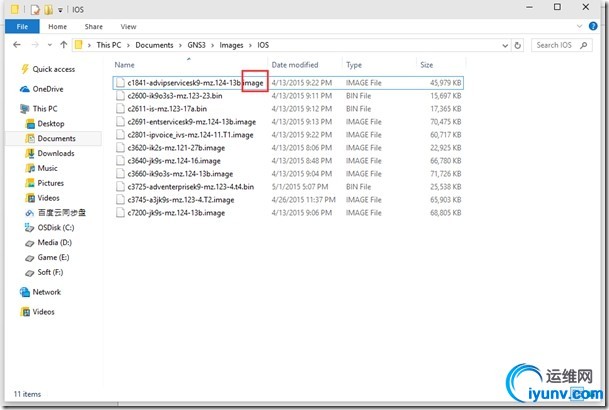Click the Forward navigation arrow
This screenshot has height=410, width=609.
pyautogui.click(x=35, y=45)
